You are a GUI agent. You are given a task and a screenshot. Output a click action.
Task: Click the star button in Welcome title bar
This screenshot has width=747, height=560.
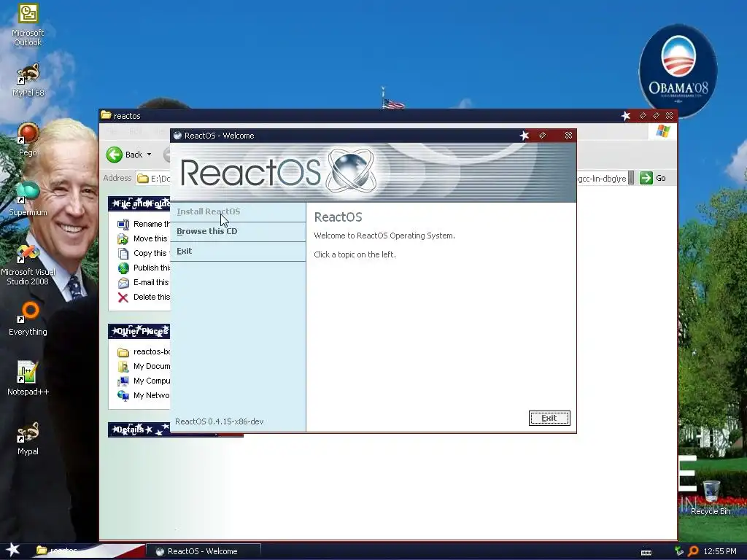[524, 136]
